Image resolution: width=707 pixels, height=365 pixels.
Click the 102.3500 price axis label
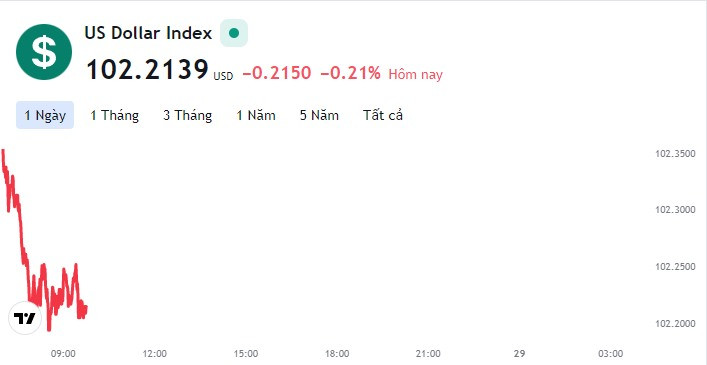(675, 154)
